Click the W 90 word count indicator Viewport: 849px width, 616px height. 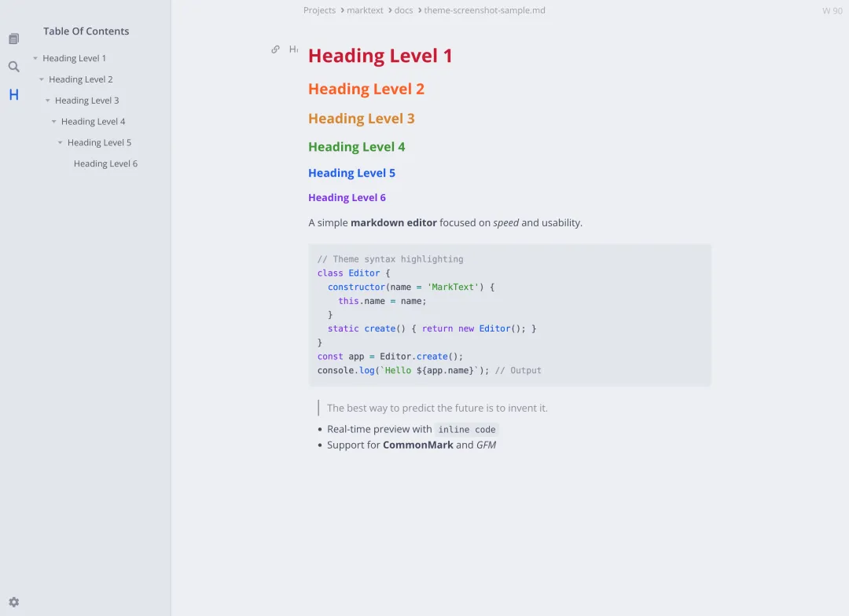pyautogui.click(x=832, y=11)
